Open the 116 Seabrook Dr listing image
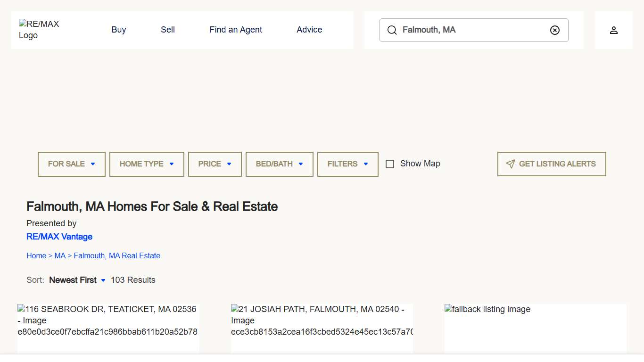This screenshot has height=362, width=644. [x=108, y=328]
